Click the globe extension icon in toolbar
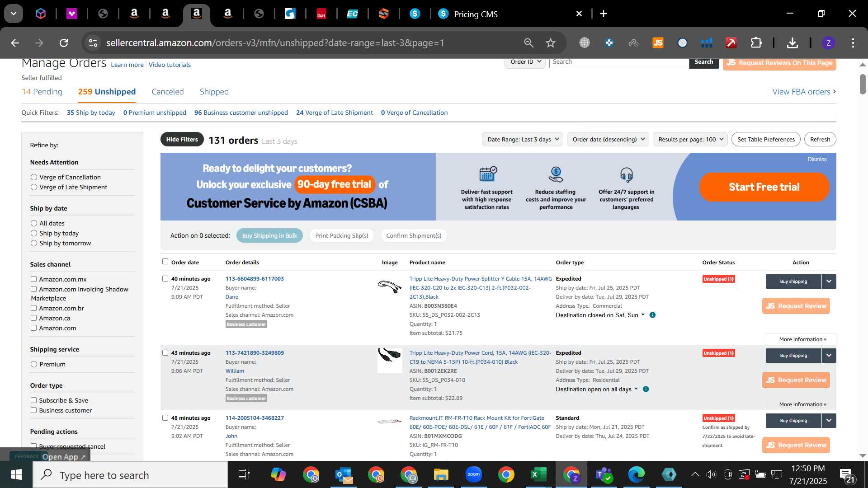Screen dimensions: 868x488 (x=585, y=43)
